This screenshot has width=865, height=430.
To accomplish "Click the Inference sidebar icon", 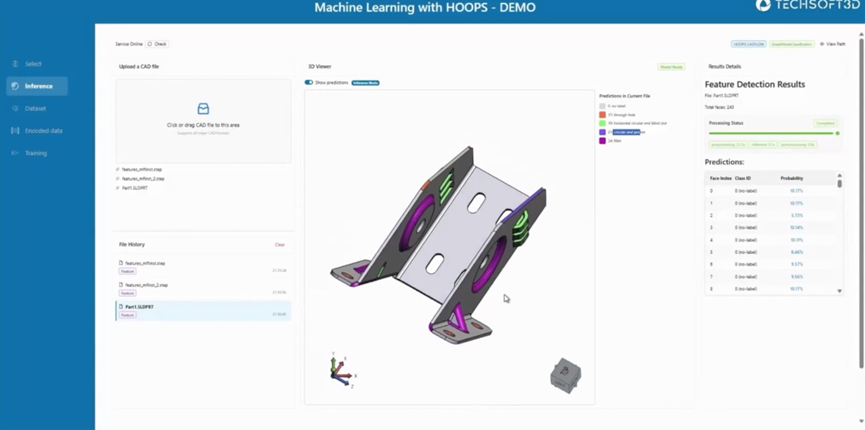I will point(15,86).
